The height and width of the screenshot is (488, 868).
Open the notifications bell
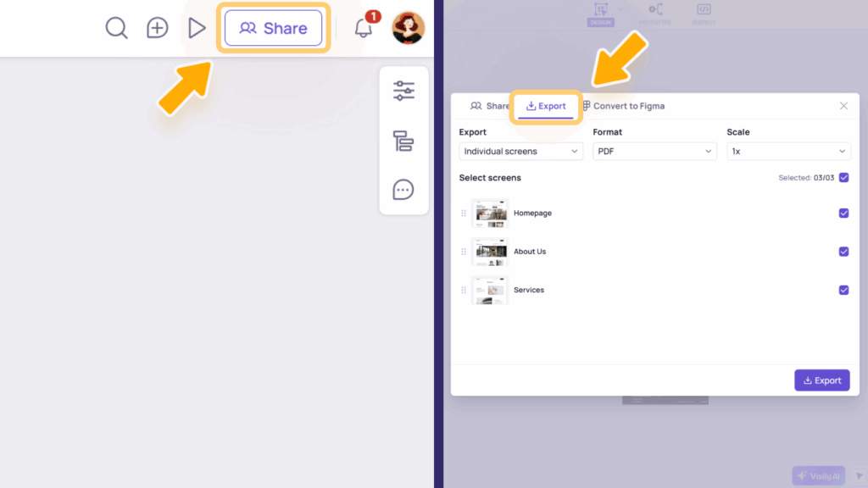point(363,28)
